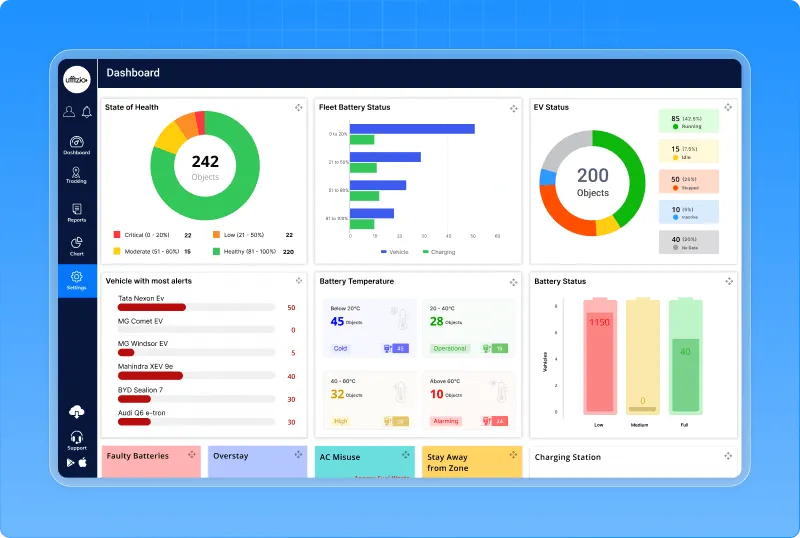Select the Dashboard menu item in sidebar
Screen dimensions: 800x538
click(77, 145)
